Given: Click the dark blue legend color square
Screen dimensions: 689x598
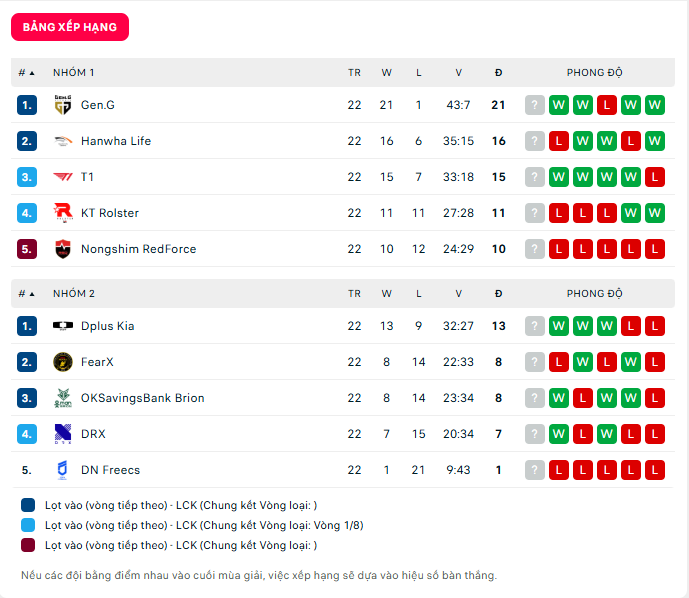Looking at the screenshot, I should click(x=28, y=505).
